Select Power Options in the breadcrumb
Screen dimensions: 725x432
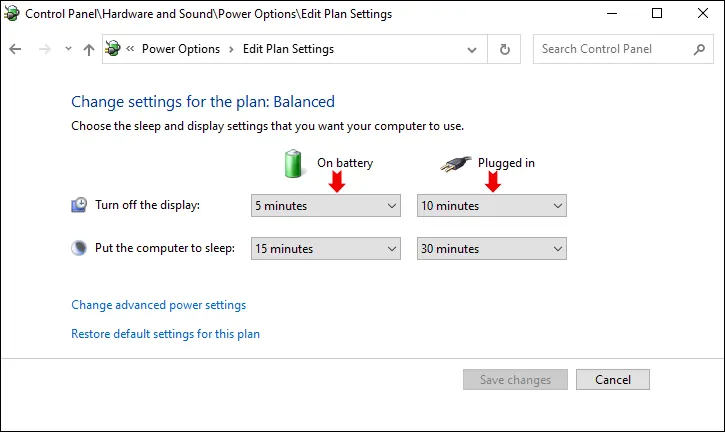point(181,49)
